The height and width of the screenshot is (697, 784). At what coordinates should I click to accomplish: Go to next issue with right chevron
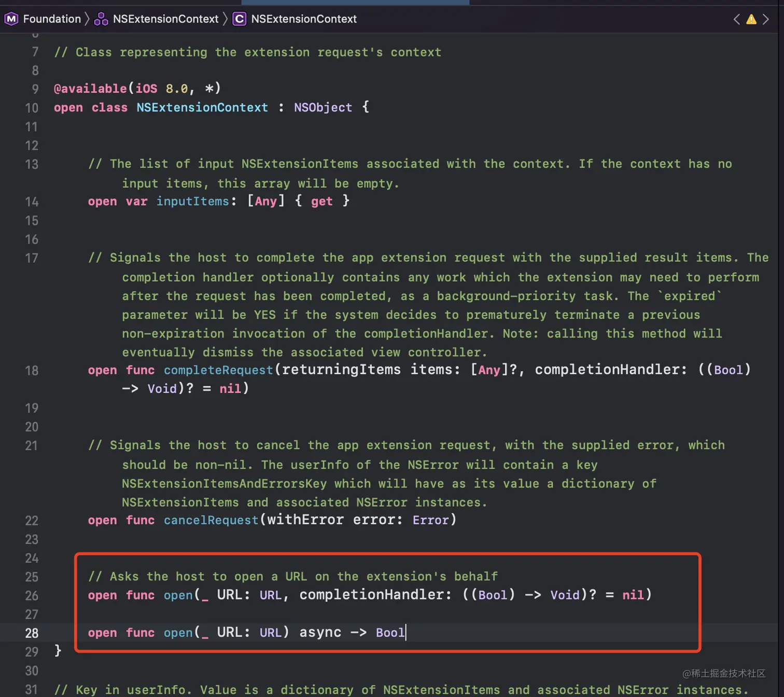click(766, 19)
